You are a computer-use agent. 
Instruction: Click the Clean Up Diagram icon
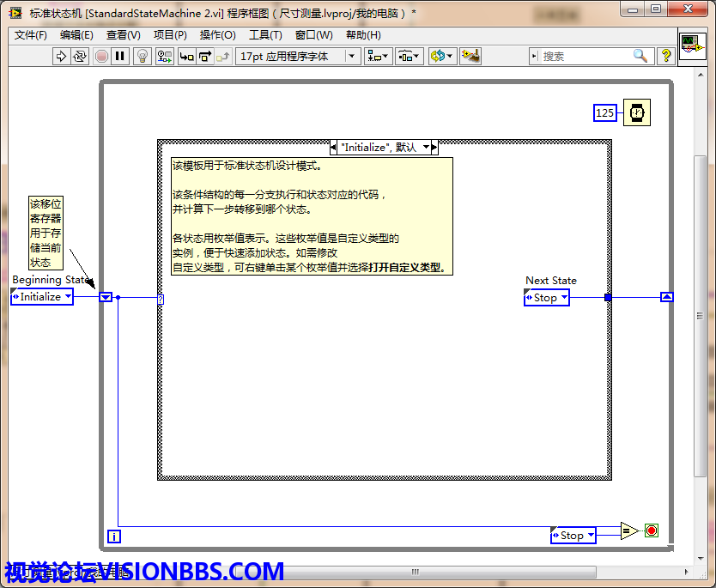(470, 56)
